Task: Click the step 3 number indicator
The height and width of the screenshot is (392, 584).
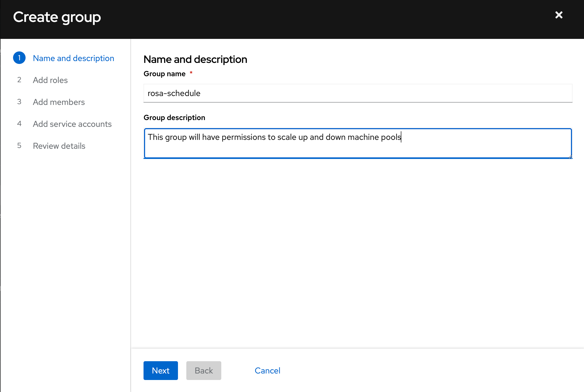Action: point(19,102)
